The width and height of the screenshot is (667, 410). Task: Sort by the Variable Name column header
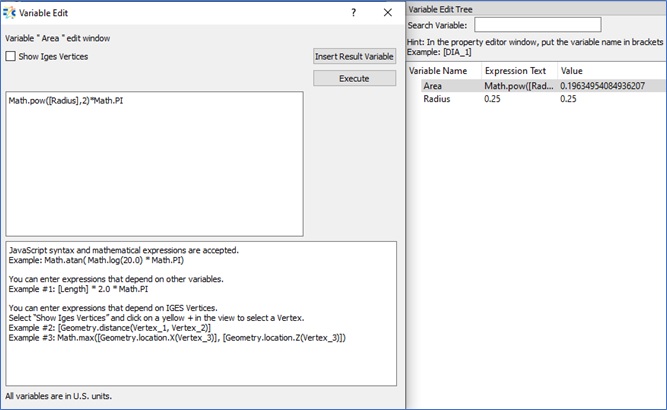point(440,71)
